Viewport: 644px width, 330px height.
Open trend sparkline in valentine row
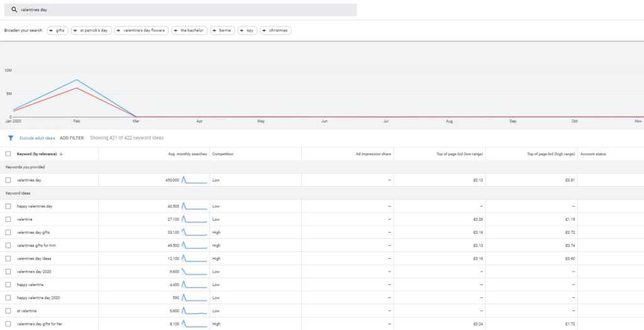coord(194,219)
